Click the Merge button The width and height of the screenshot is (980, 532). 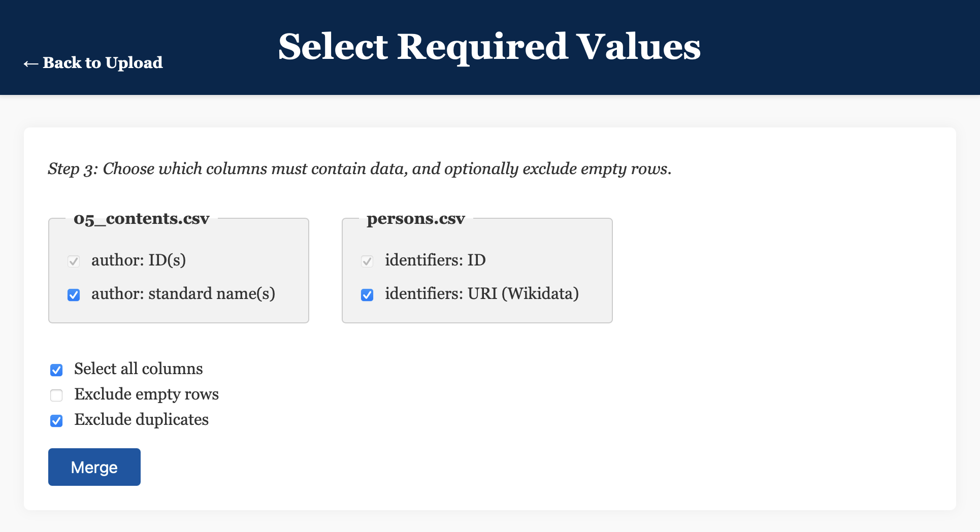coord(94,467)
